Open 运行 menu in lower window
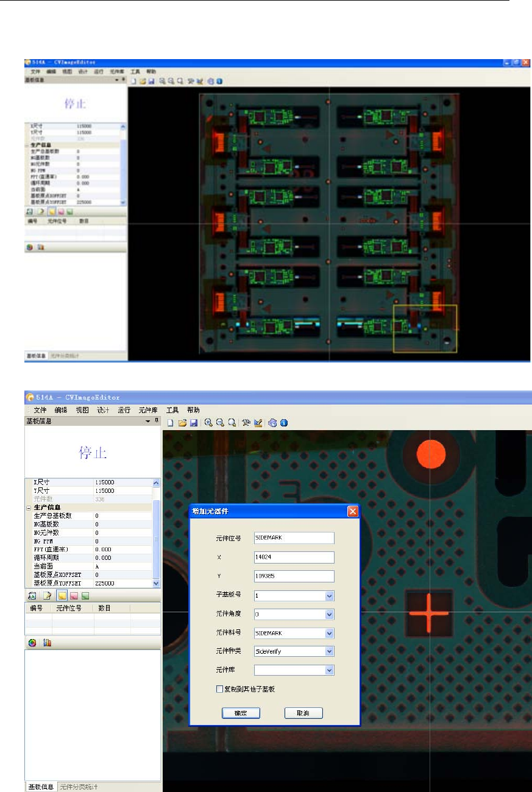The height and width of the screenshot is (792, 532). [124, 410]
